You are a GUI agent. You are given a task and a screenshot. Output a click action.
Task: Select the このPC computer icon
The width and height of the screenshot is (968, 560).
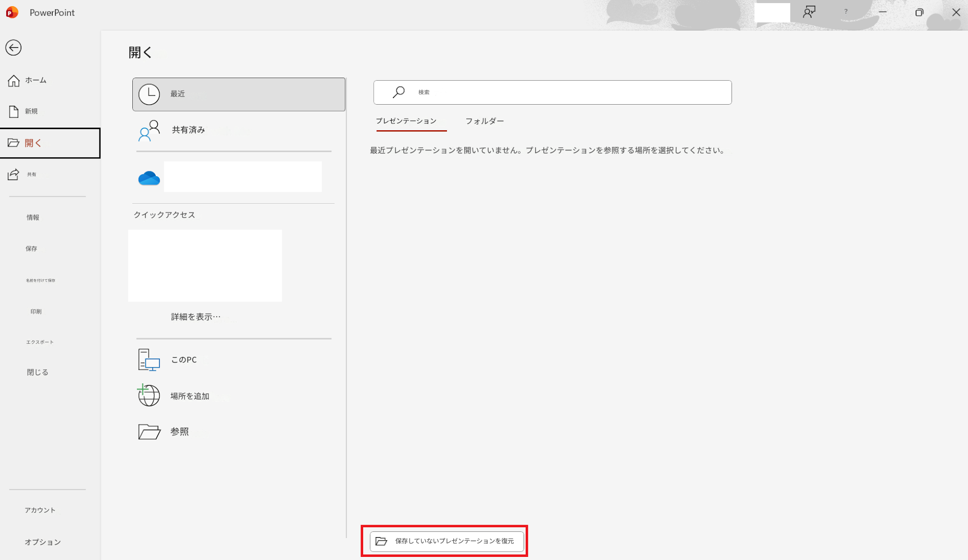149,360
